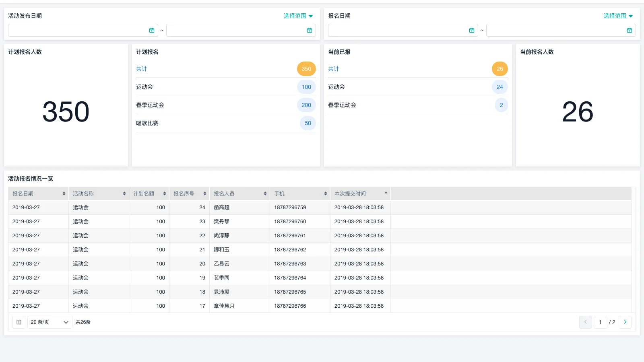Screen dimensions: 644x362
Task: Go to next page using the right chevron
Action: coord(625,322)
